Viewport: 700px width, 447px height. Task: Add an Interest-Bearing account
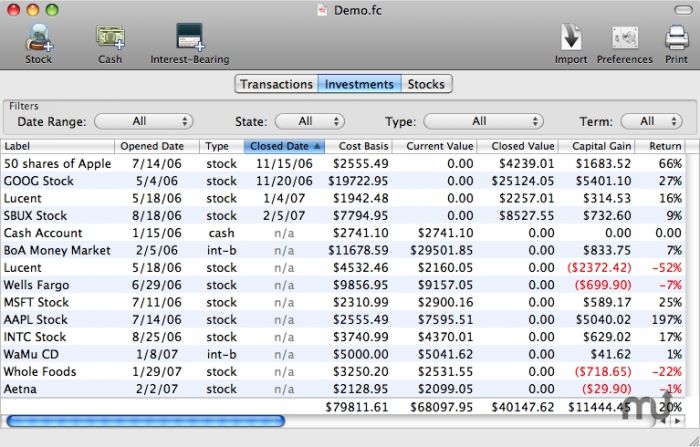point(190,44)
